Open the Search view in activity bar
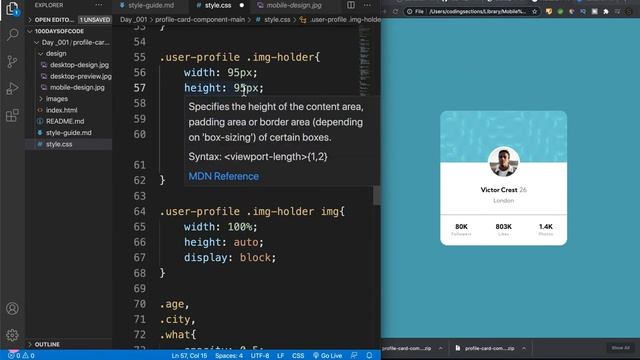The width and height of the screenshot is (640, 360). click(x=13, y=35)
